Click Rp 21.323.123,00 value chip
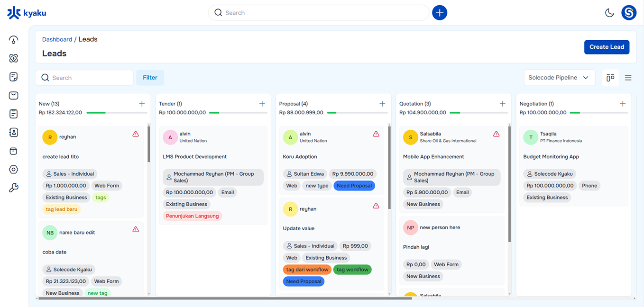This screenshot has height=307, width=644. (x=66, y=281)
